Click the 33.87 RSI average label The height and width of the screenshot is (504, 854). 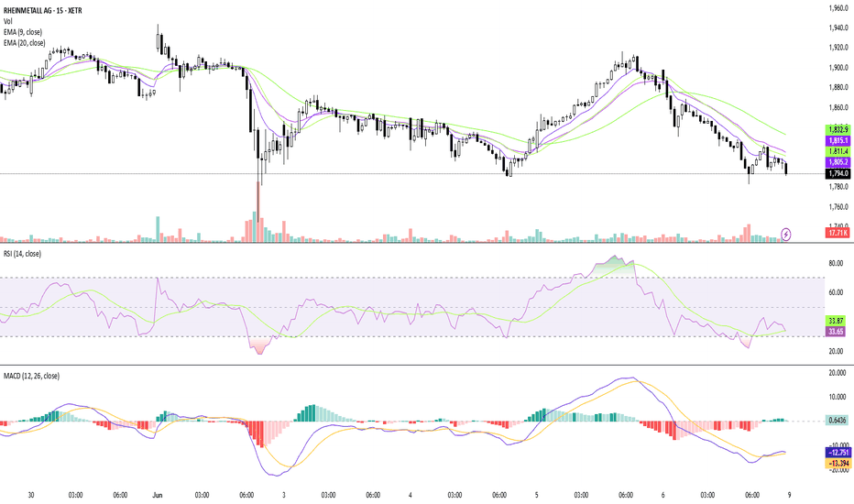[x=836, y=321]
